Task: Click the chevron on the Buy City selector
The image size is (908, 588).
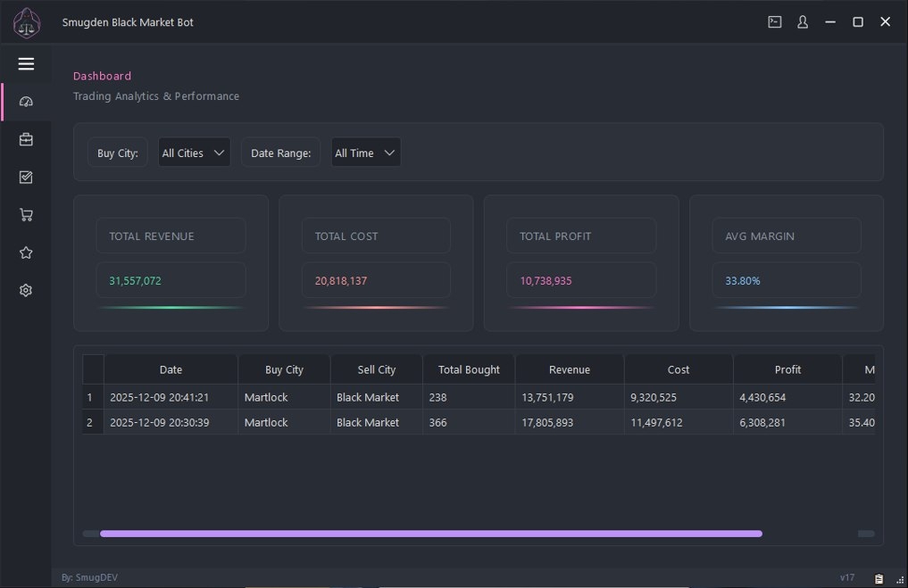Action: click(x=221, y=152)
